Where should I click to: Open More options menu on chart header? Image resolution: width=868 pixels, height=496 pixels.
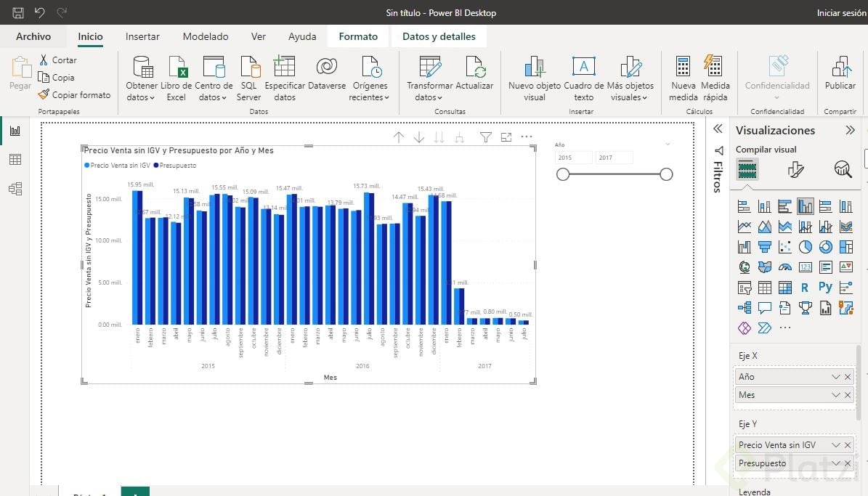click(x=527, y=137)
